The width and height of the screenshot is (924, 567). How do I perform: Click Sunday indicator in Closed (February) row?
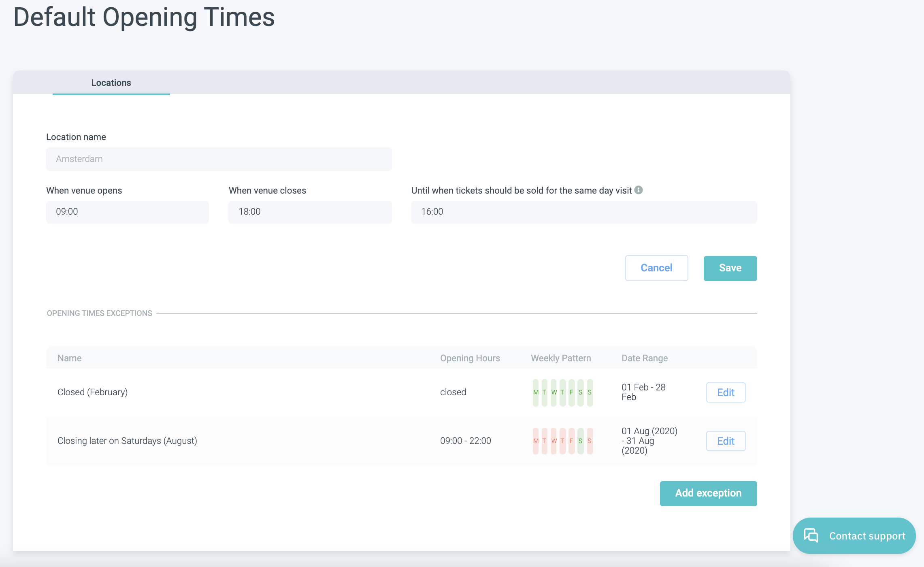pos(590,392)
